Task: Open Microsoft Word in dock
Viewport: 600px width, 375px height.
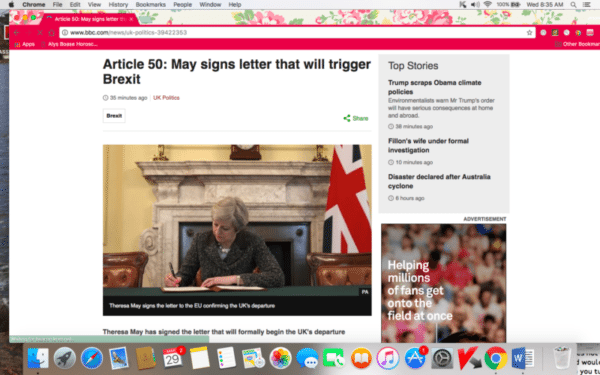Action: (x=523, y=358)
